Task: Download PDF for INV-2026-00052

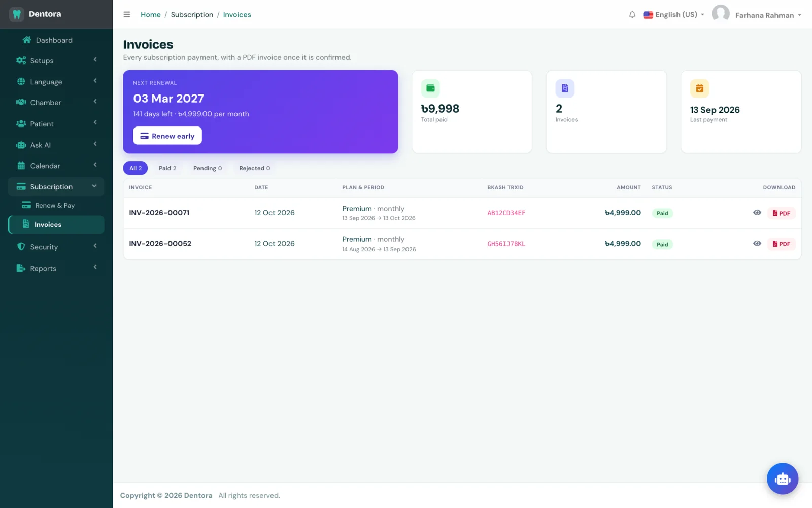Action: (x=782, y=244)
